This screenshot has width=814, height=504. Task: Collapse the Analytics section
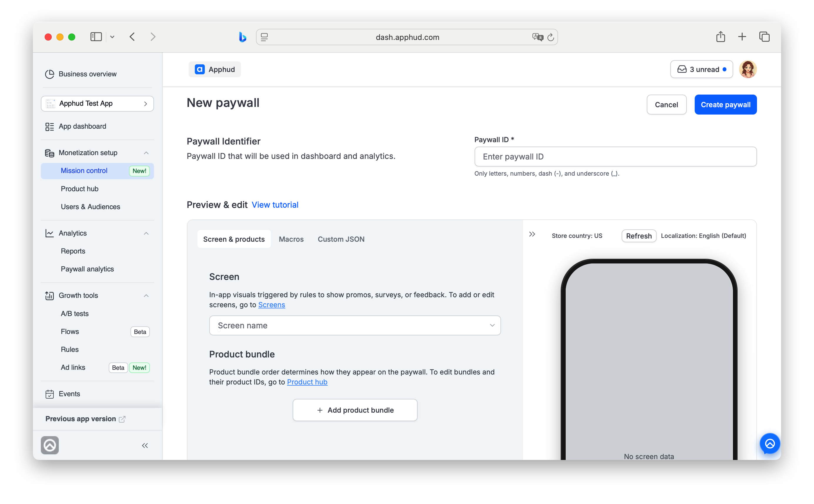pyautogui.click(x=146, y=233)
